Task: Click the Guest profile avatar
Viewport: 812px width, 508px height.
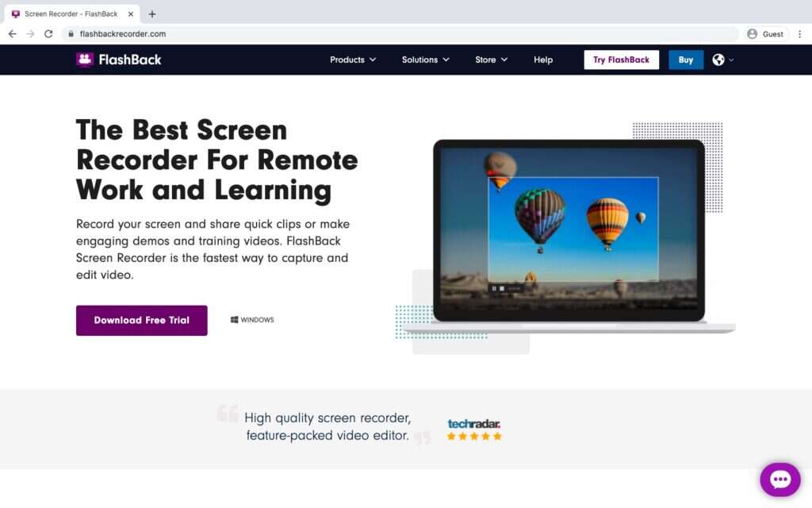Action: coord(752,33)
